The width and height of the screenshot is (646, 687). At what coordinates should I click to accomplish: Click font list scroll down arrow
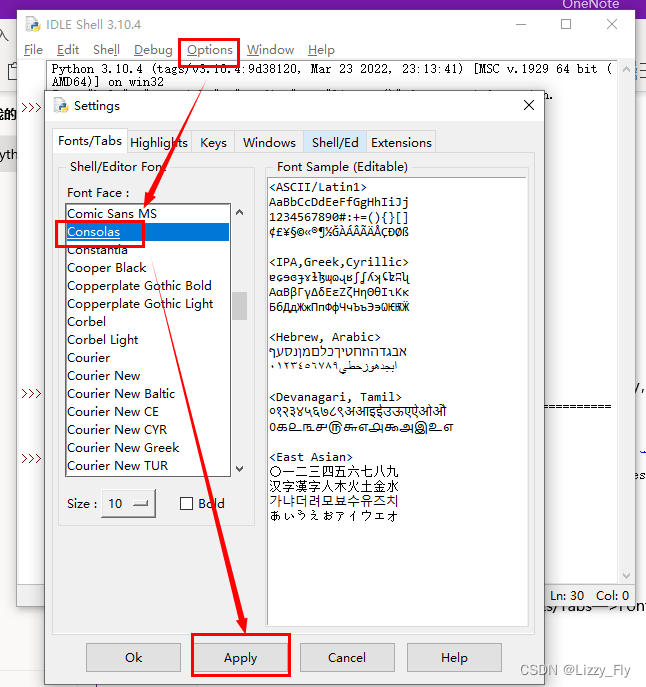(x=239, y=468)
